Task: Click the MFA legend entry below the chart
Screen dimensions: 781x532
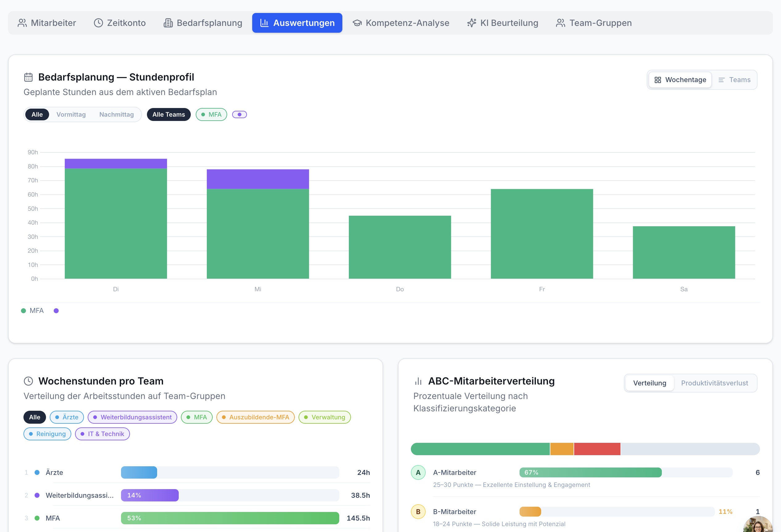Action: [33, 311]
